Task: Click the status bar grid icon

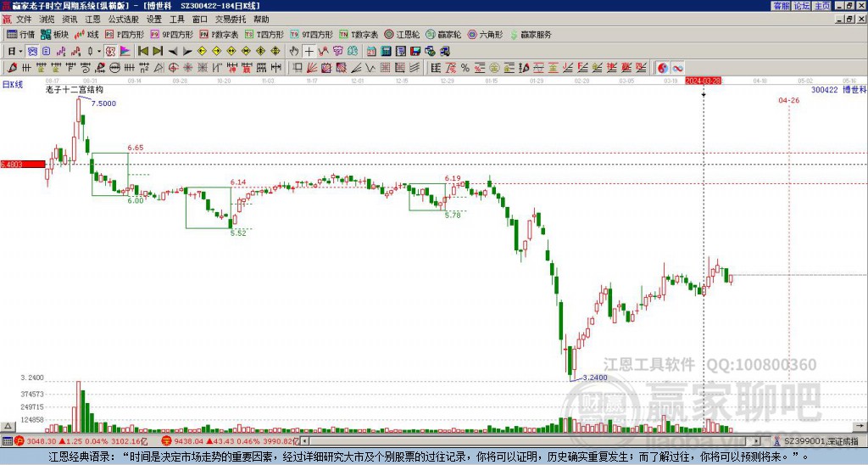Action: point(7,441)
